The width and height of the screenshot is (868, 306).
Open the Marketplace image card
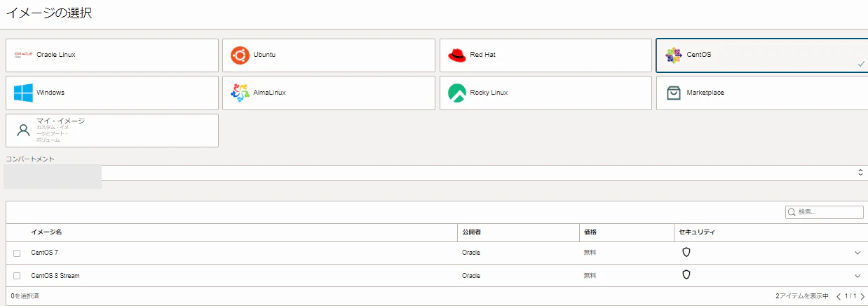(x=763, y=93)
